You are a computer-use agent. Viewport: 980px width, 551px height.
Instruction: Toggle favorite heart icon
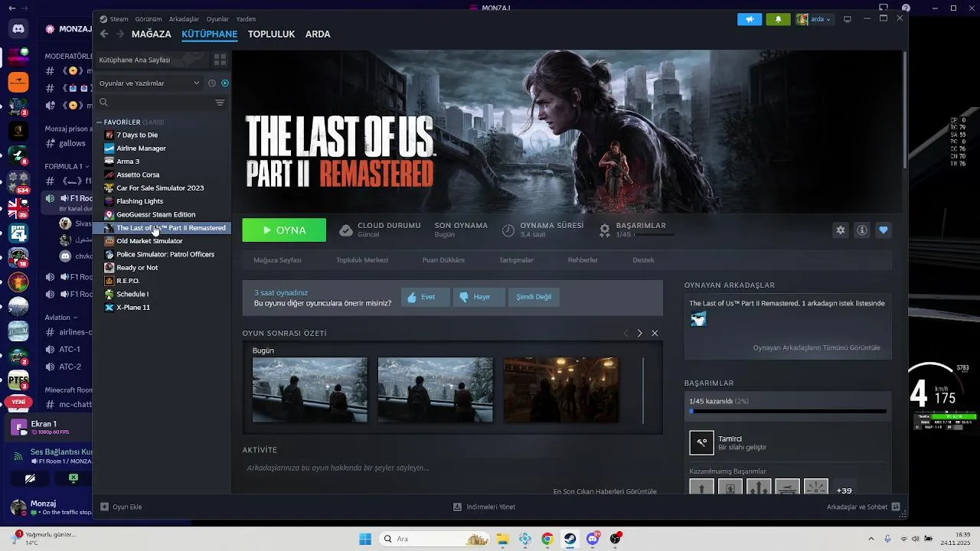[x=884, y=230]
